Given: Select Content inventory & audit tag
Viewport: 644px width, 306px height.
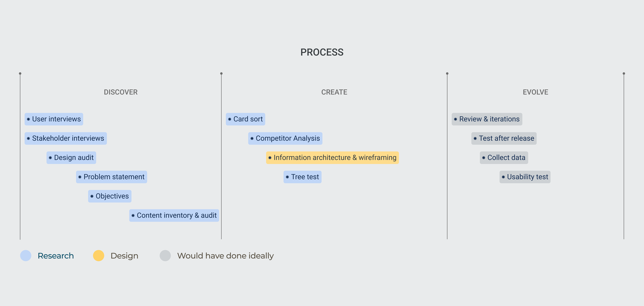Looking at the screenshot, I should 174,215.
